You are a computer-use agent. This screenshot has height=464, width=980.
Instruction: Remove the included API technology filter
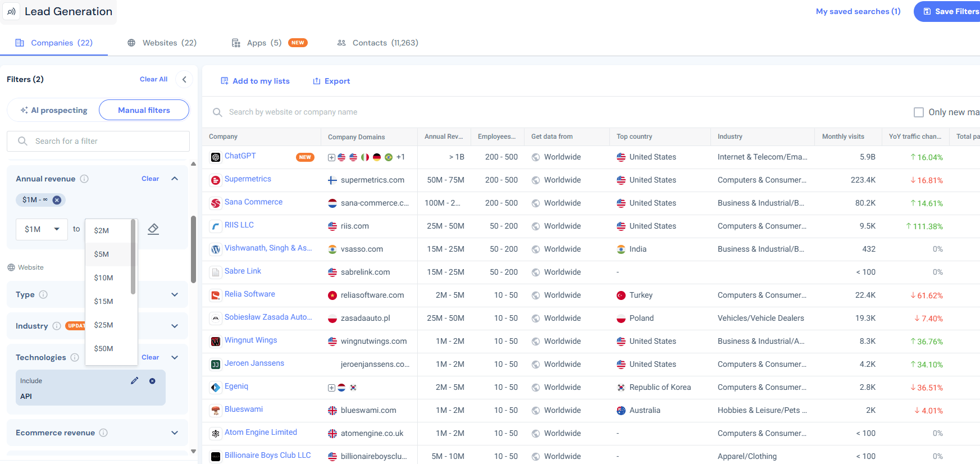click(x=152, y=381)
